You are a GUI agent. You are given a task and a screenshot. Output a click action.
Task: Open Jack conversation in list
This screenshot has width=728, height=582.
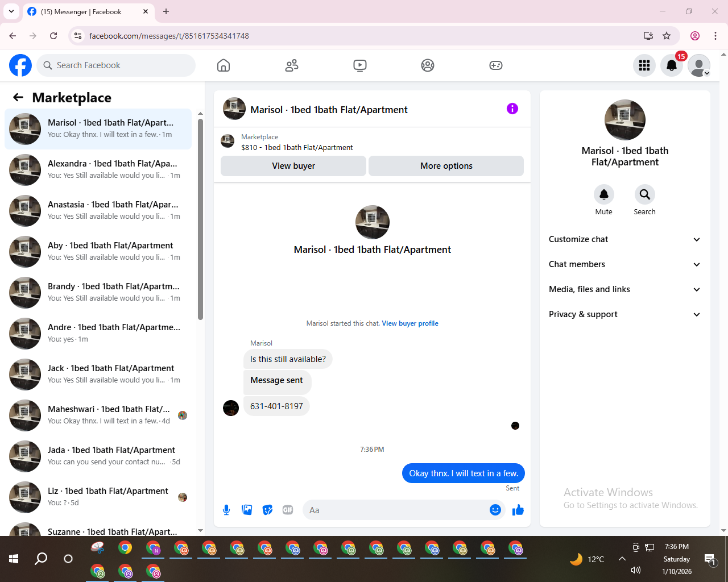98,375
